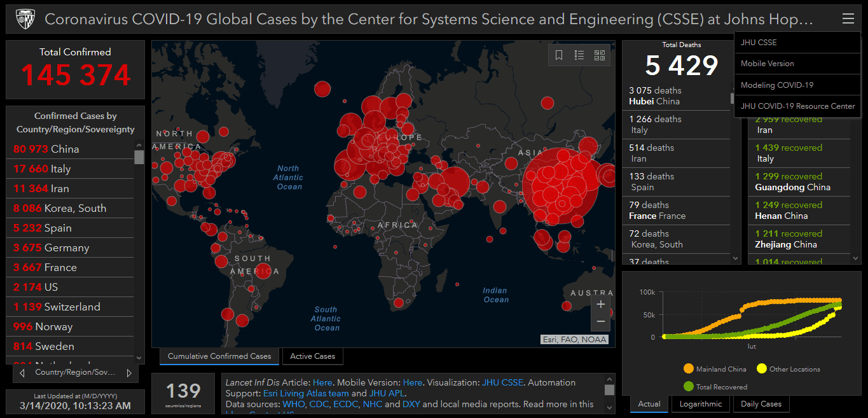Viewport: 868px width, 418px height.
Task: Select the Logarithmic chart tab
Action: click(x=701, y=404)
